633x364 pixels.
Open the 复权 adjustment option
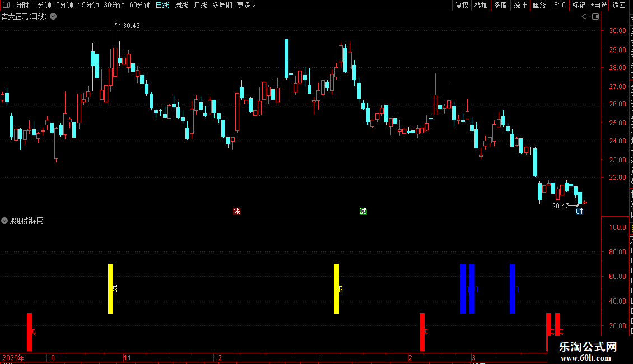point(462,5)
